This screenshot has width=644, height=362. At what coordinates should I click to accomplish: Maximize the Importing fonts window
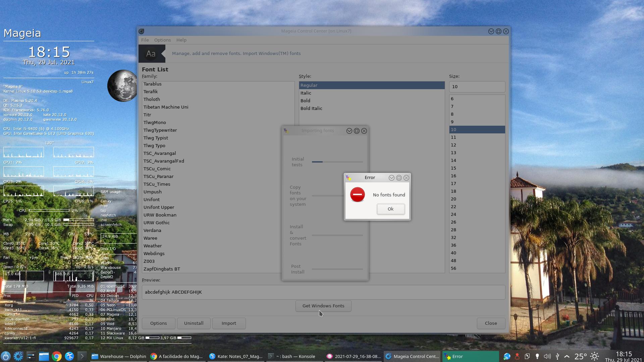[x=357, y=131]
